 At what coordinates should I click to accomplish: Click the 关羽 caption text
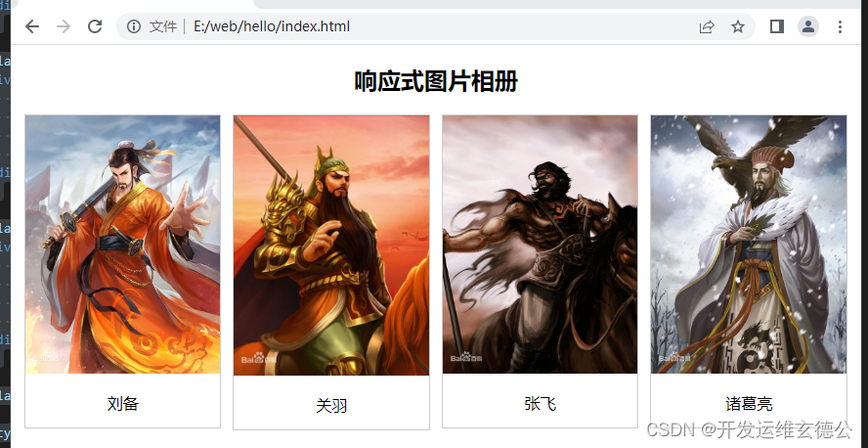331,406
